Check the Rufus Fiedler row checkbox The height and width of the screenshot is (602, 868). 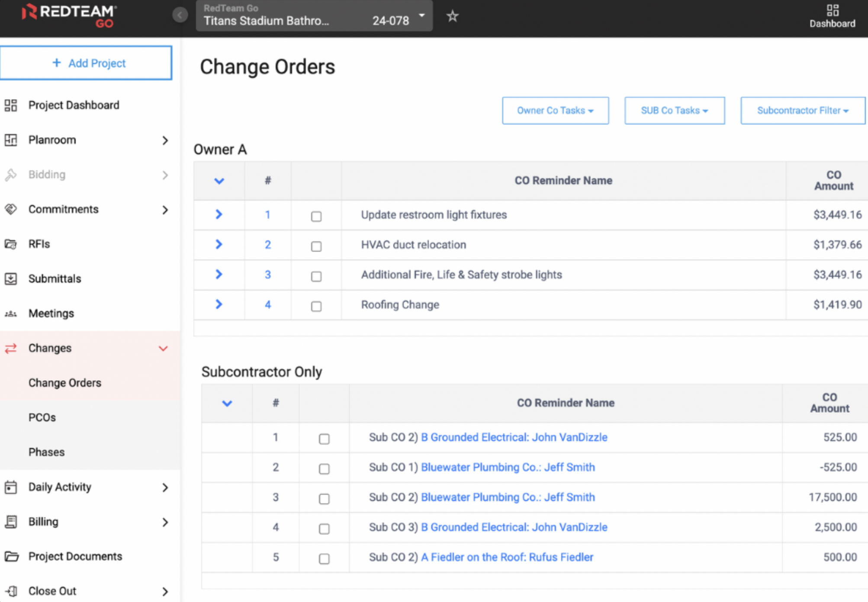point(324,559)
